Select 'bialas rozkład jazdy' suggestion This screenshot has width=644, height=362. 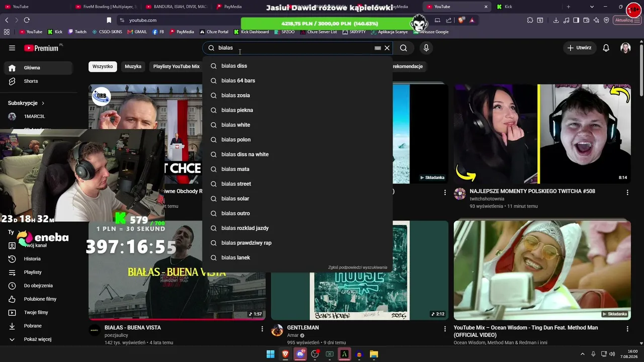coord(297,228)
